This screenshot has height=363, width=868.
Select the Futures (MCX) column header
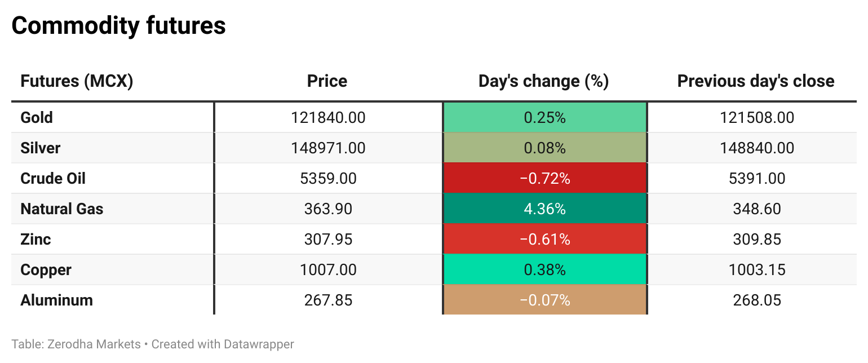tap(77, 81)
